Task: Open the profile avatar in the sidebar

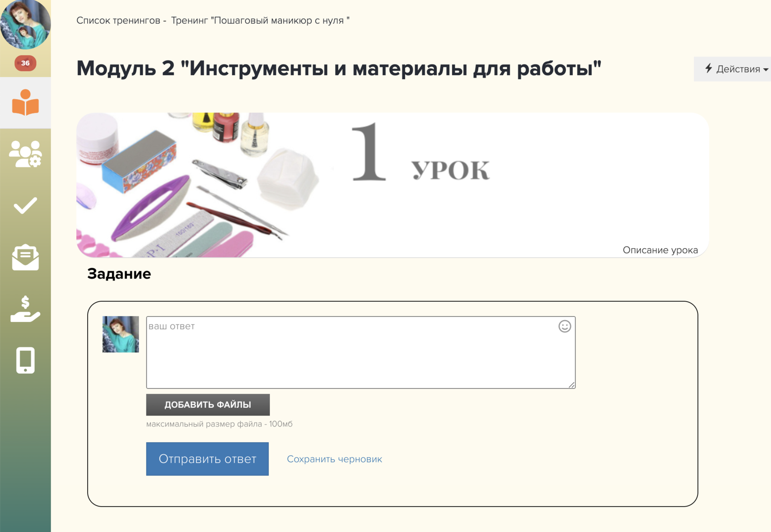Action: (25, 24)
